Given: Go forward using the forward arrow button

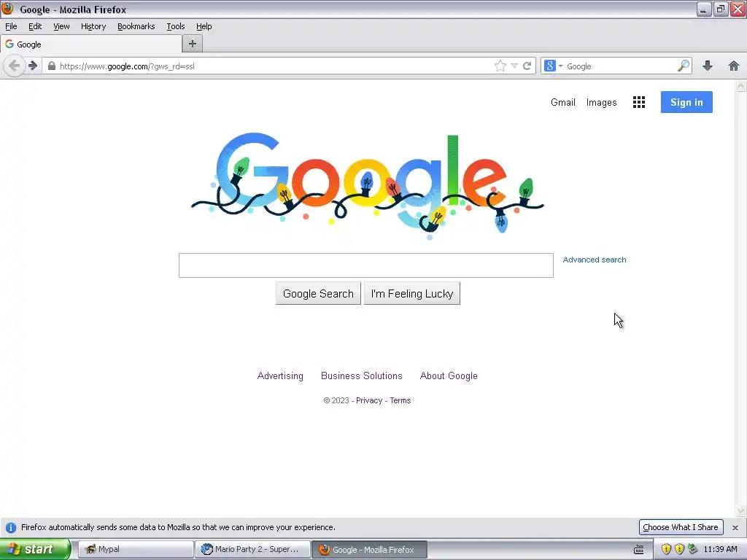Looking at the screenshot, I should 32,66.
